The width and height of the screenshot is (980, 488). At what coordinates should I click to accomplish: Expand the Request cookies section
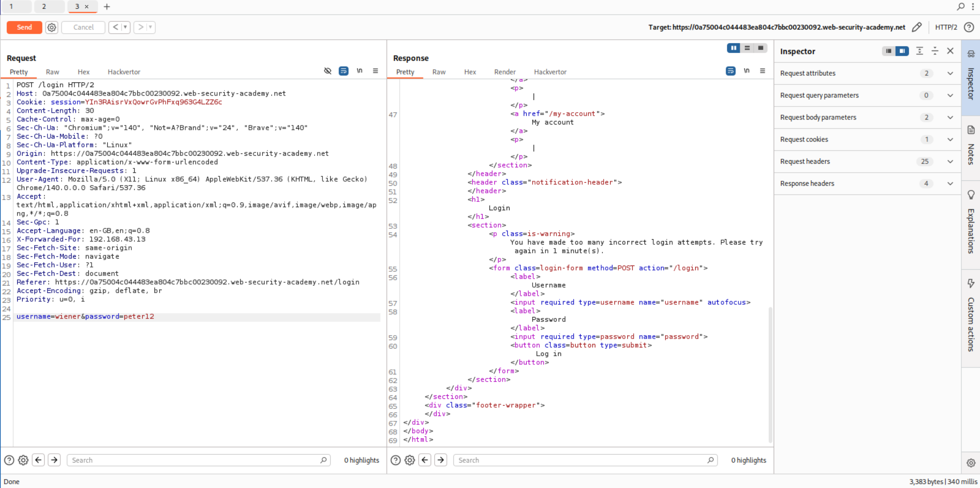950,140
